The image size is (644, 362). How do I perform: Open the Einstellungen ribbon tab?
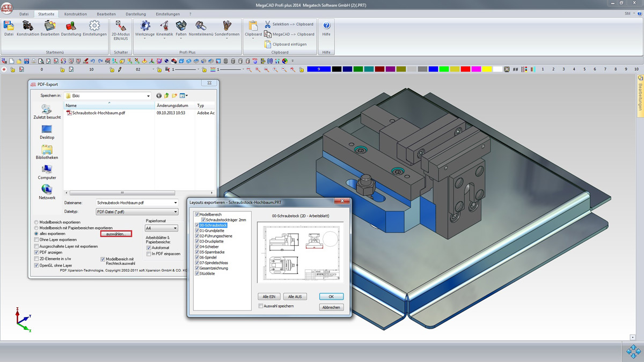pos(168,14)
